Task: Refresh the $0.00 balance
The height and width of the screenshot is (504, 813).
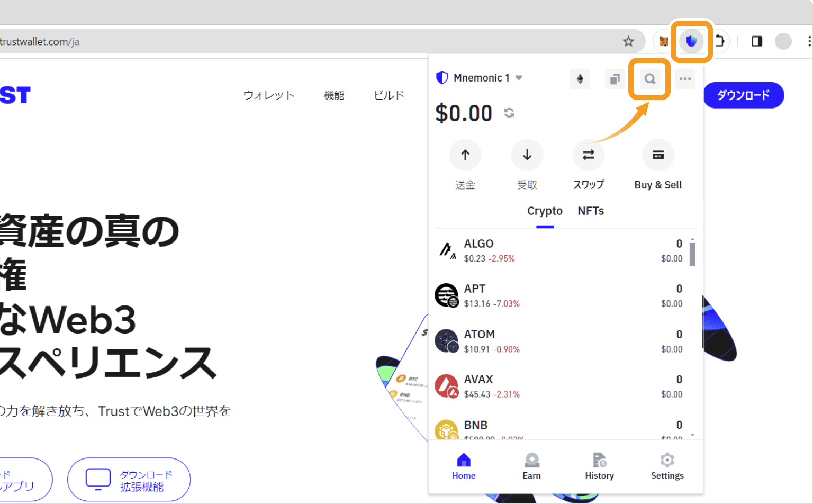Action: 509,113
